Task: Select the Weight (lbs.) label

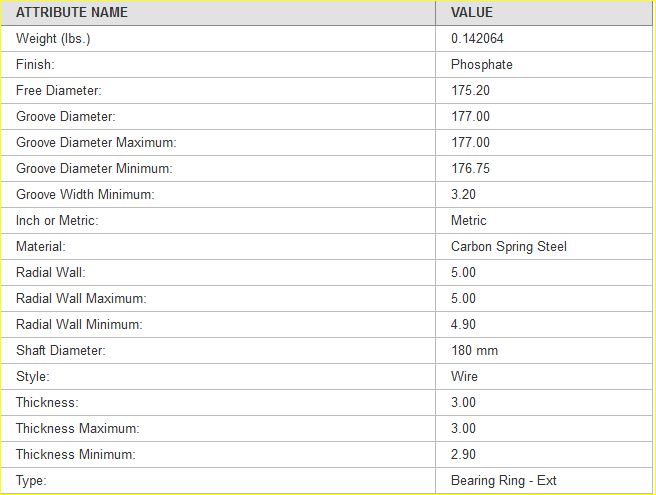Action: pyautogui.click(x=53, y=39)
